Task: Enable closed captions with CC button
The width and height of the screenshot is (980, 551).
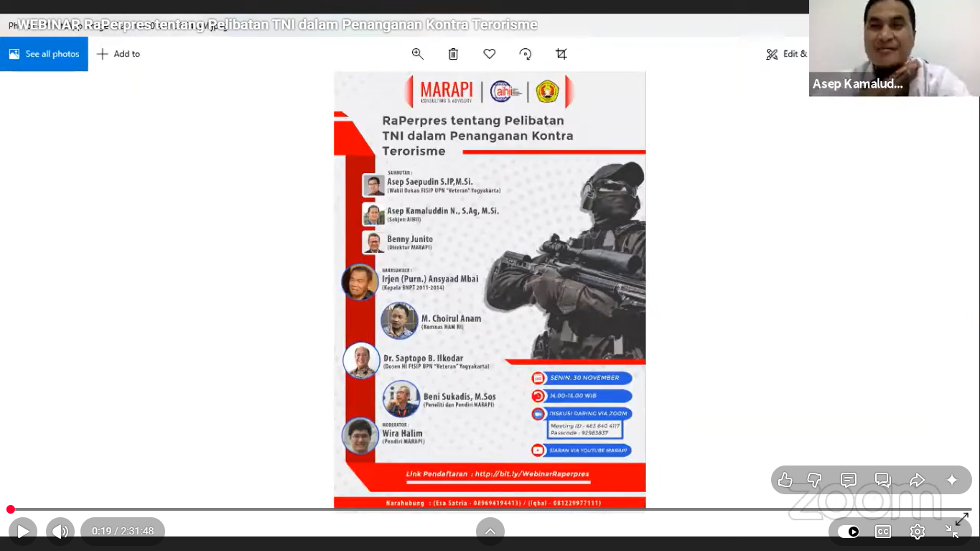Action: click(x=883, y=532)
